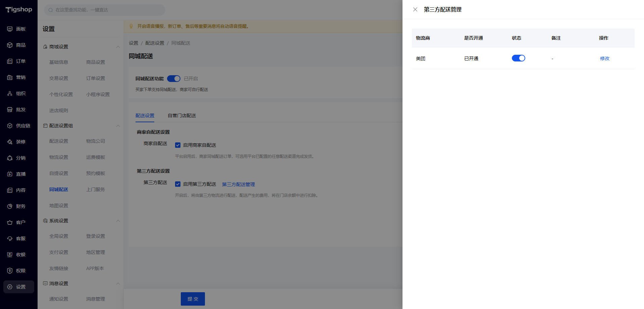
Task: Click the 财务 finance icon
Action: click(x=10, y=206)
